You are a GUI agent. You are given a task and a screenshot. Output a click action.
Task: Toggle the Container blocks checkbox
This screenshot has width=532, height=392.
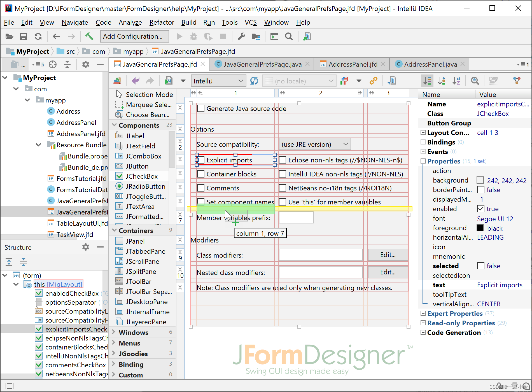click(x=200, y=174)
